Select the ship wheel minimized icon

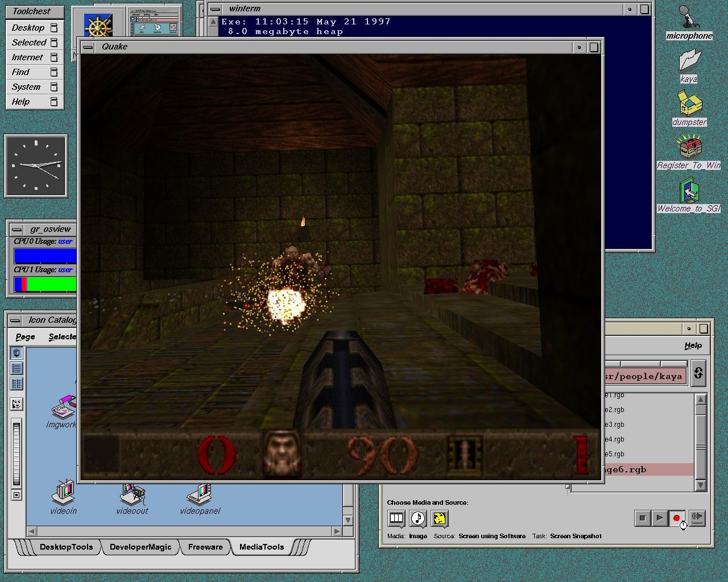click(x=98, y=26)
